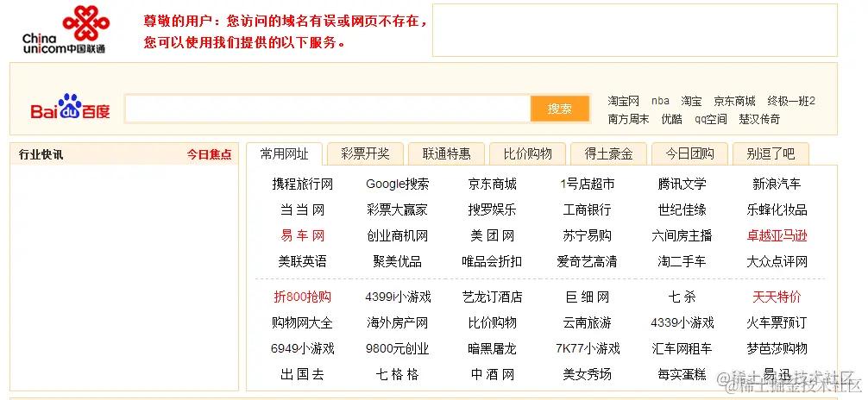This screenshot has height=400, width=868.
Task: Open the 大众点评网 link
Action: [x=777, y=262]
